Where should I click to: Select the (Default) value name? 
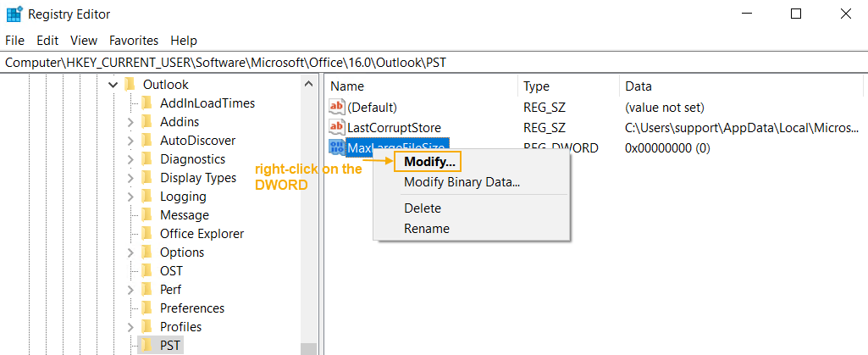pos(372,108)
